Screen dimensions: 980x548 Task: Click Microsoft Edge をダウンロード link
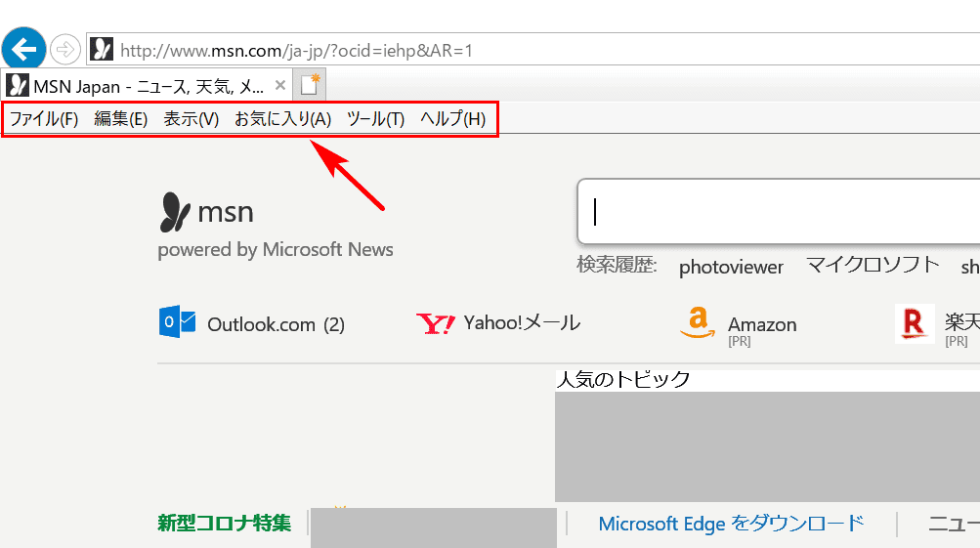tap(731, 524)
